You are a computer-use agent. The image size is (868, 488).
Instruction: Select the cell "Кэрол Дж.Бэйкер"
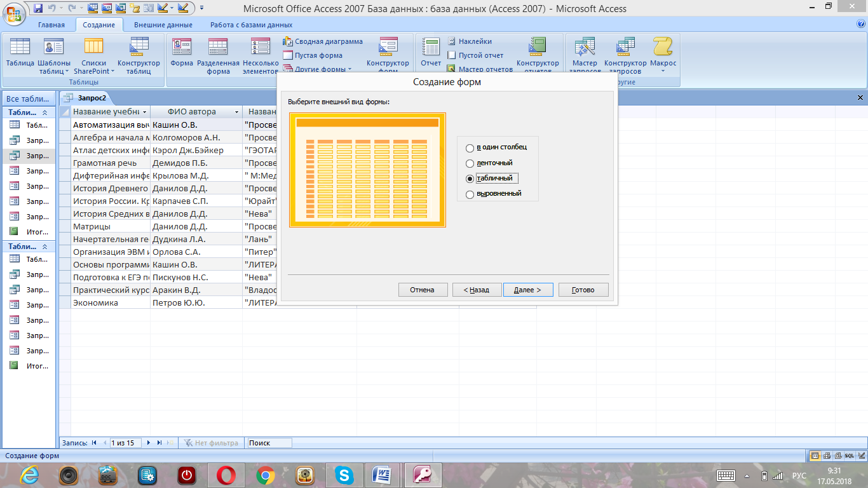196,151
